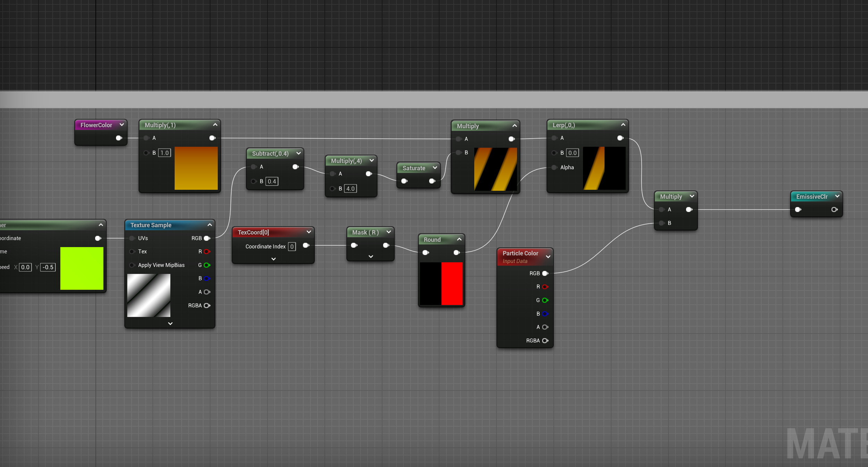Click Subtract node B input pin

click(x=253, y=181)
